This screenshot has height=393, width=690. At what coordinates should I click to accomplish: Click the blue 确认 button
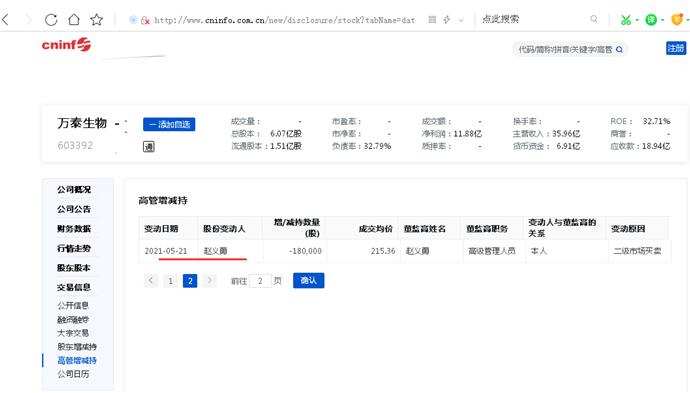(x=308, y=280)
